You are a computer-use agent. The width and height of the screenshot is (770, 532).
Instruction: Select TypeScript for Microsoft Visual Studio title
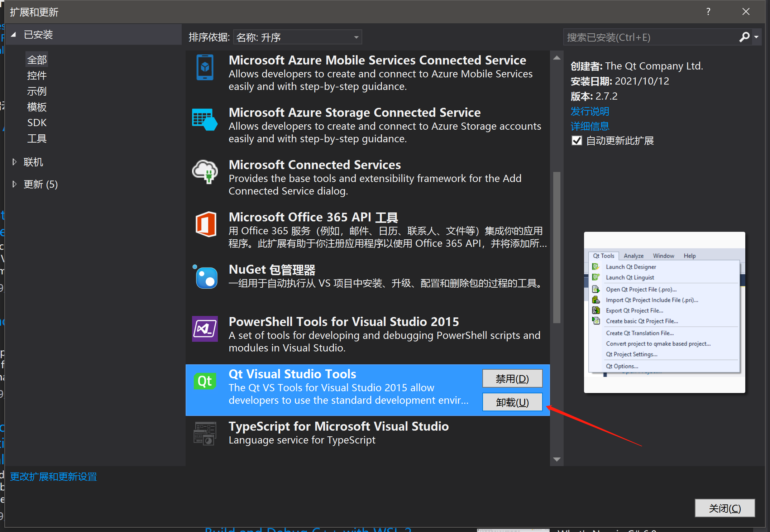pyautogui.click(x=339, y=426)
